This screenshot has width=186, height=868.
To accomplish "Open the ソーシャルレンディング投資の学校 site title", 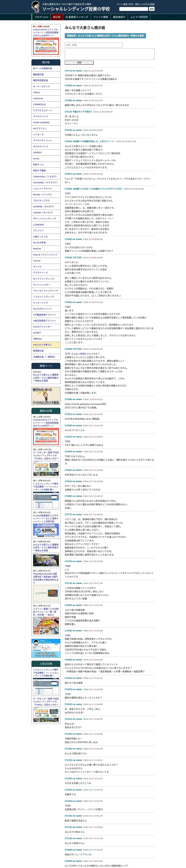I will coord(76,9).
